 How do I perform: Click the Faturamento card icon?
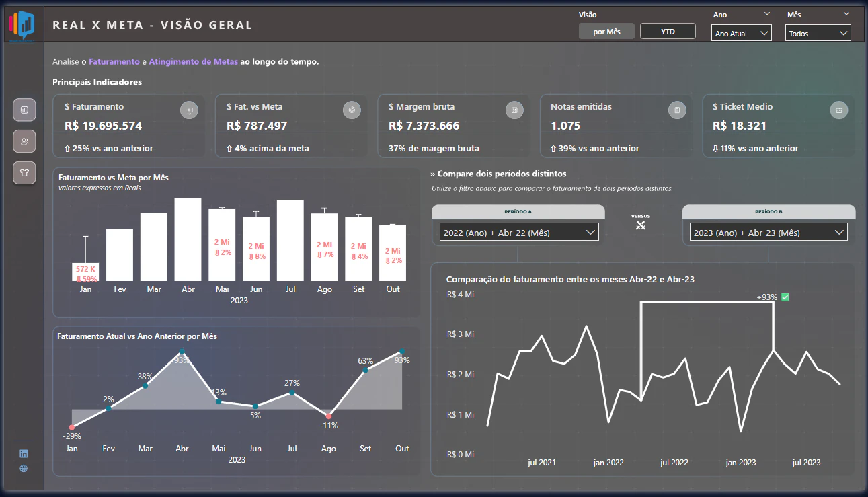click(x=189, y=110)
